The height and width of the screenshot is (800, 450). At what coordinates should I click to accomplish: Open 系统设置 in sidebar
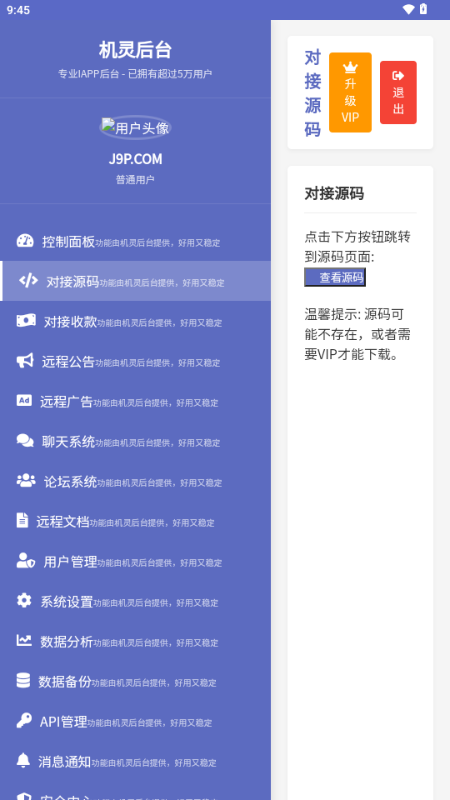[135, 601]
